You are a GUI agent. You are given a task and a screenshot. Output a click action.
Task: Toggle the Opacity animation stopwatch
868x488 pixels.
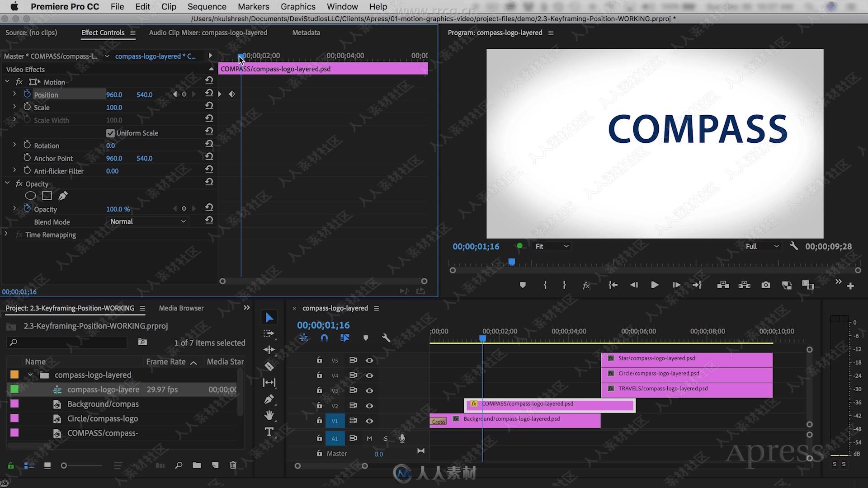click(x=27, y=209)
